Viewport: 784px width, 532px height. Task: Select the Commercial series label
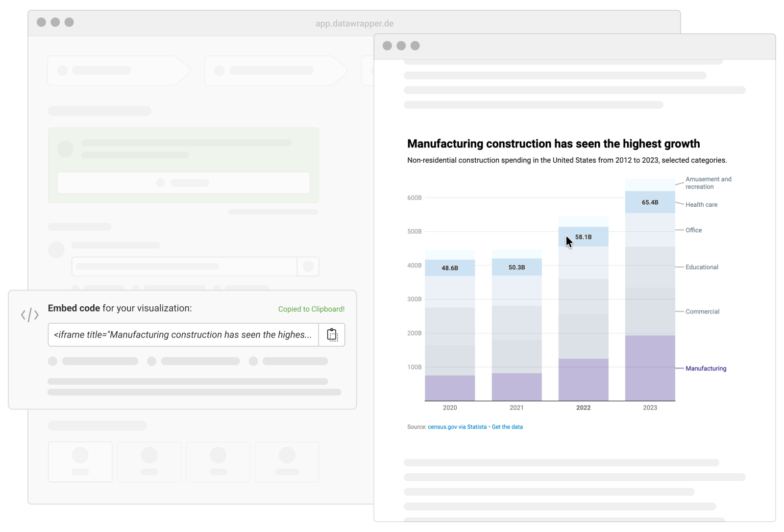coord(702,312)
